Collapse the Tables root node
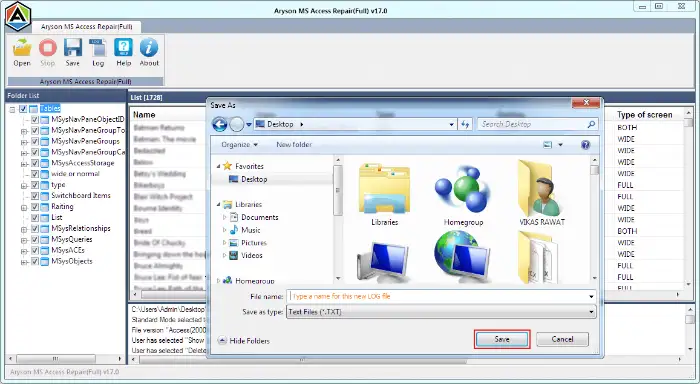The height and width of the screenshot is (384, 700). click(x=12, y=109)
